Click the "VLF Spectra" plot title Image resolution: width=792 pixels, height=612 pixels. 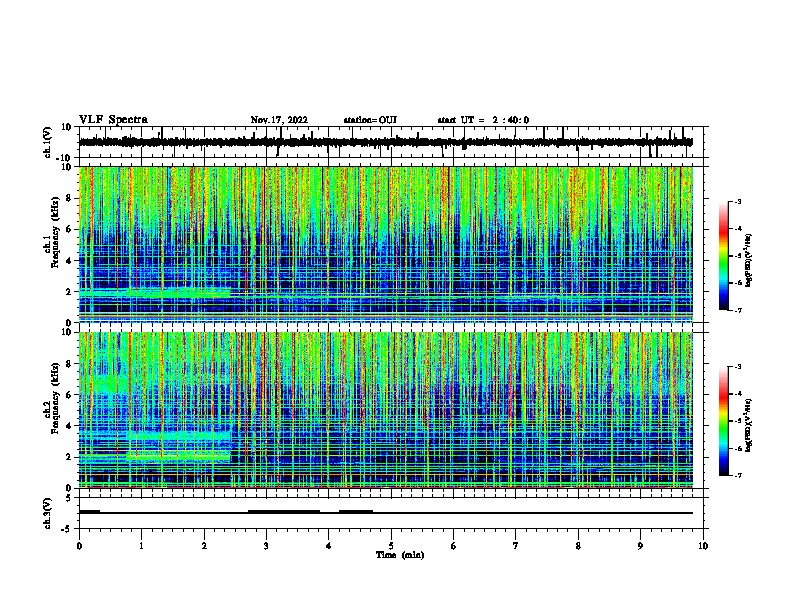pos(113,120)
